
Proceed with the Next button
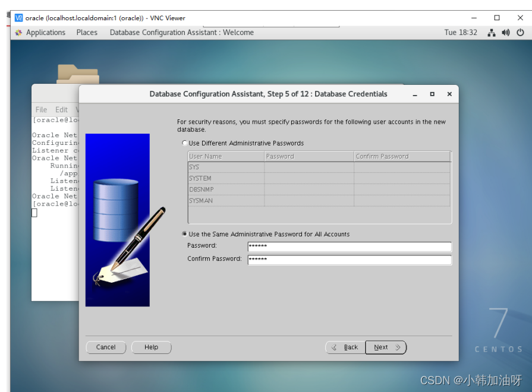point(386,347)
